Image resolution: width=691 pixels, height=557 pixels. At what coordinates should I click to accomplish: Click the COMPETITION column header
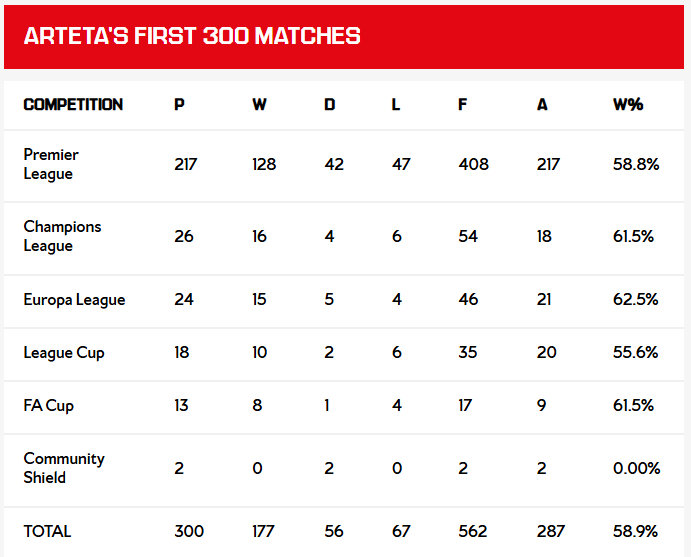[73, 104]
